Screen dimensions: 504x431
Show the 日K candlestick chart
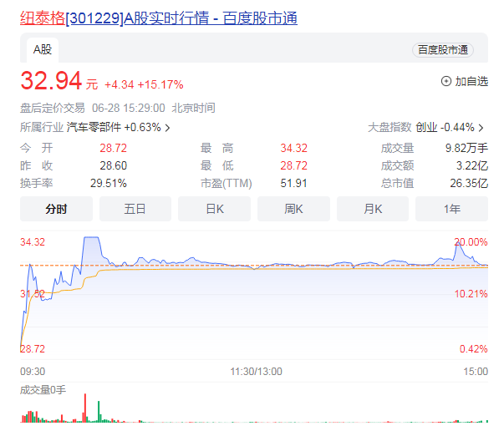pyautogui.click(x=214, y=209)
